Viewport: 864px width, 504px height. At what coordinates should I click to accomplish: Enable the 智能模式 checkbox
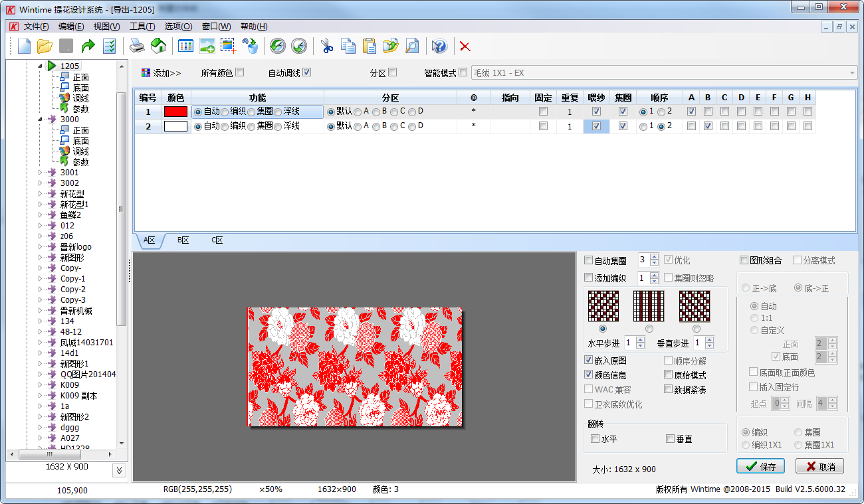(x=463, y=72)
